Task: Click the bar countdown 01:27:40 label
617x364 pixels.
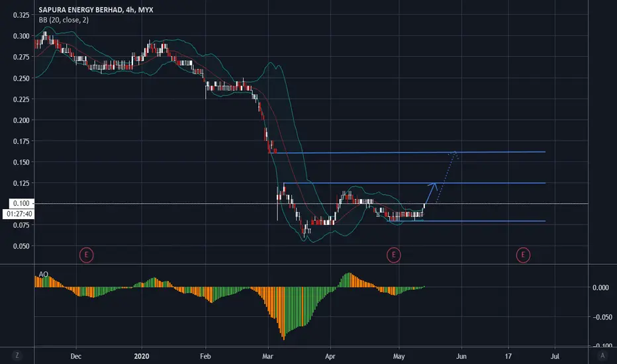Action: point(19,214)
